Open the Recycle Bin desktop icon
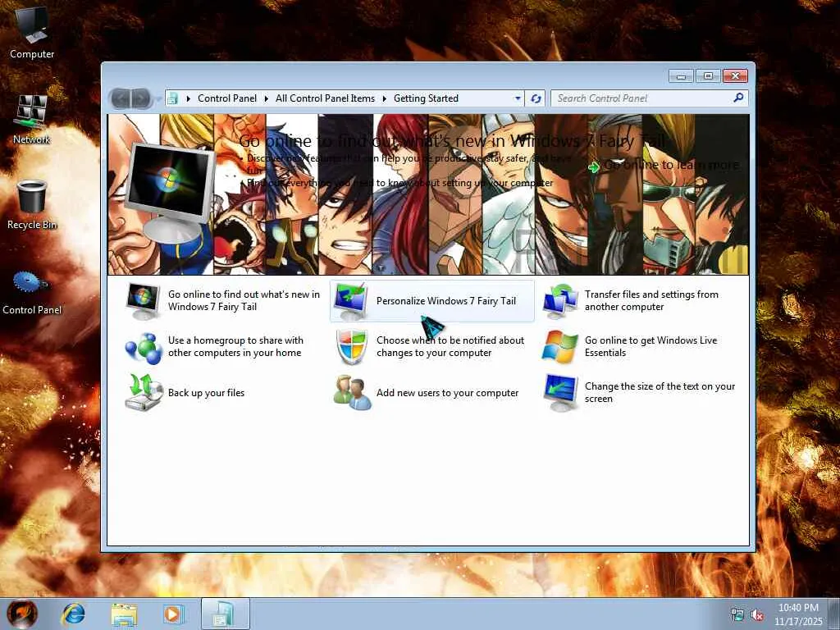This screenshot has width=840, height=630. coord(32,205)
